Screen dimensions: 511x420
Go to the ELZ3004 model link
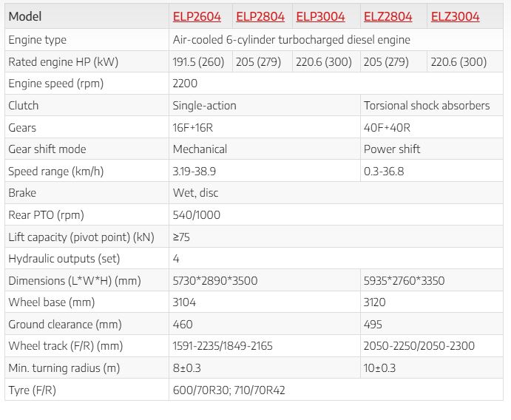click(x=455, y=16)
